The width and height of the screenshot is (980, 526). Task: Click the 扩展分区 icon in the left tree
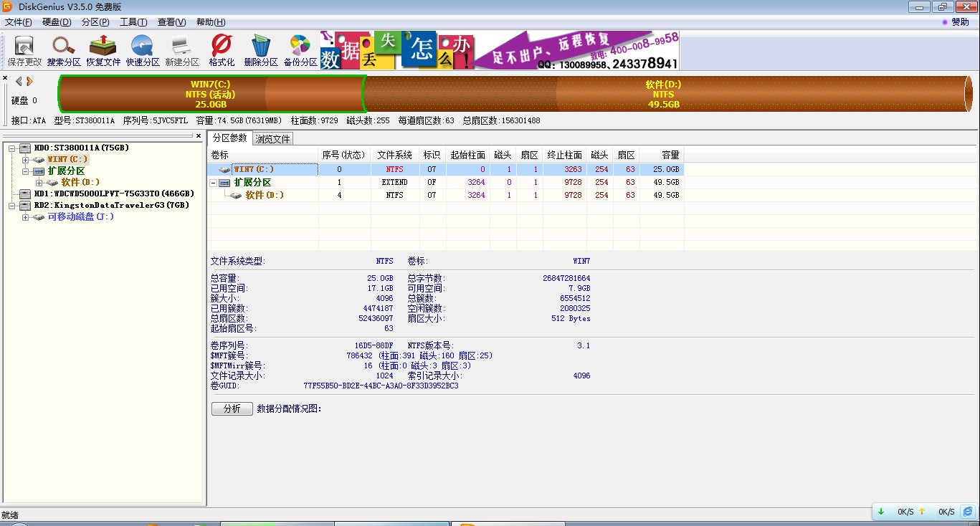point(39,171)
